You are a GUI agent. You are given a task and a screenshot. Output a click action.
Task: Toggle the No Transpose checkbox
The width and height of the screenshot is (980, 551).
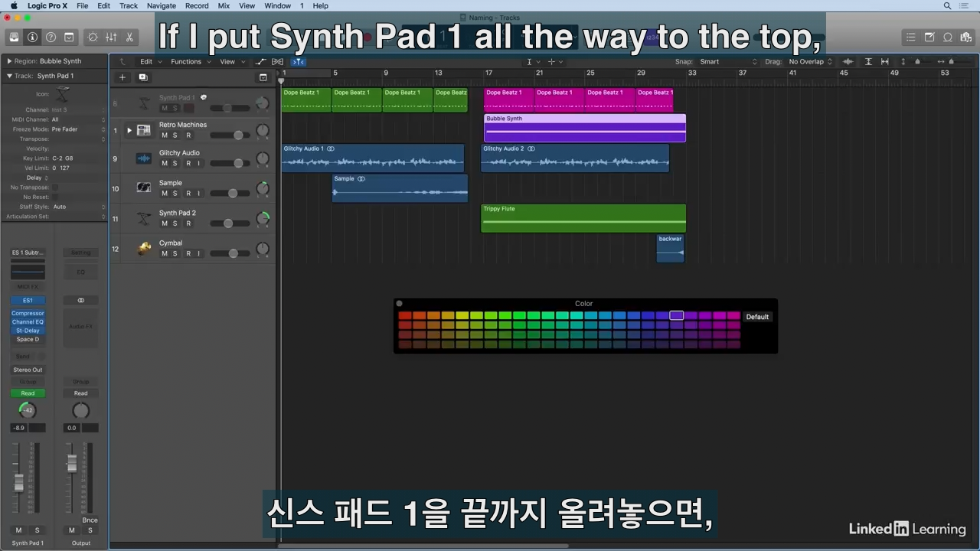(x=54, y=187)
